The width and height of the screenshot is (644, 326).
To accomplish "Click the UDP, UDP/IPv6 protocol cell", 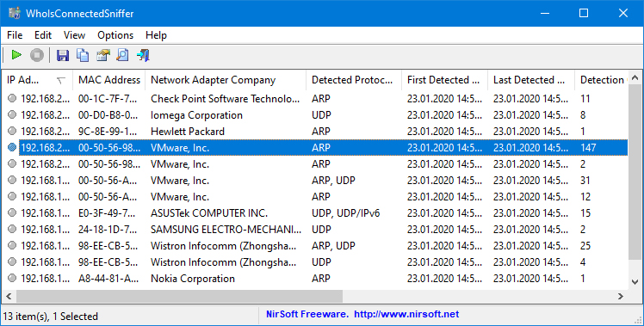I will tap(346, 213).
